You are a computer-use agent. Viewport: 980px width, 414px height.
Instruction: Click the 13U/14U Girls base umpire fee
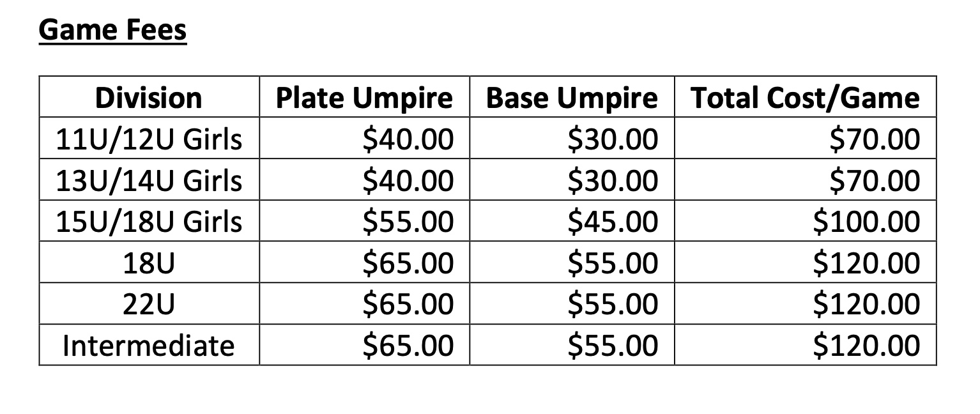[x=612, y=180]
